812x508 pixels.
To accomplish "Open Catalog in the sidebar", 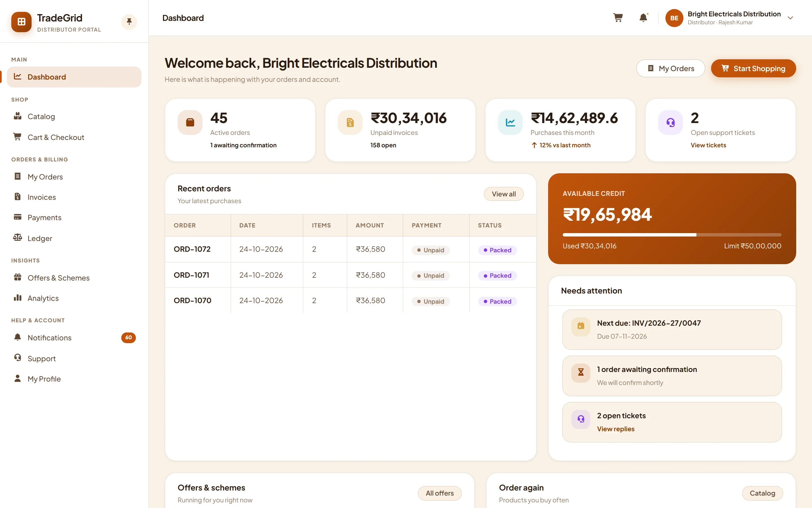I will tap(74, 117).
